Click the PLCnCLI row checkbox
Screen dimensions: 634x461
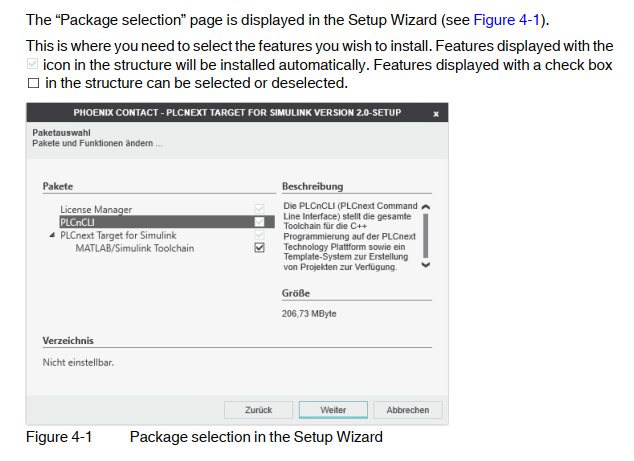pyautogui.click(x=260, y=222)
